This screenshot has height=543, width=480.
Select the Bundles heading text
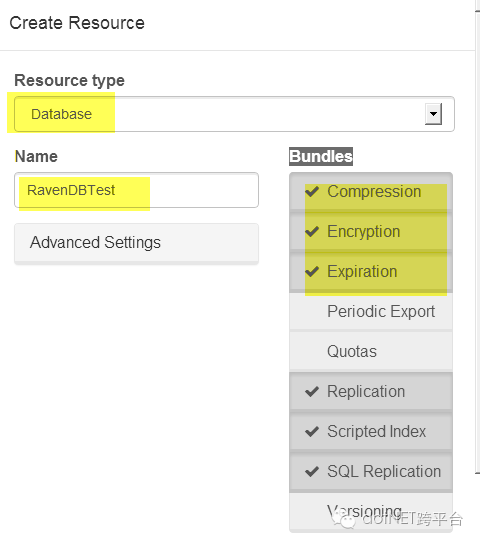[x=321, y=156]
